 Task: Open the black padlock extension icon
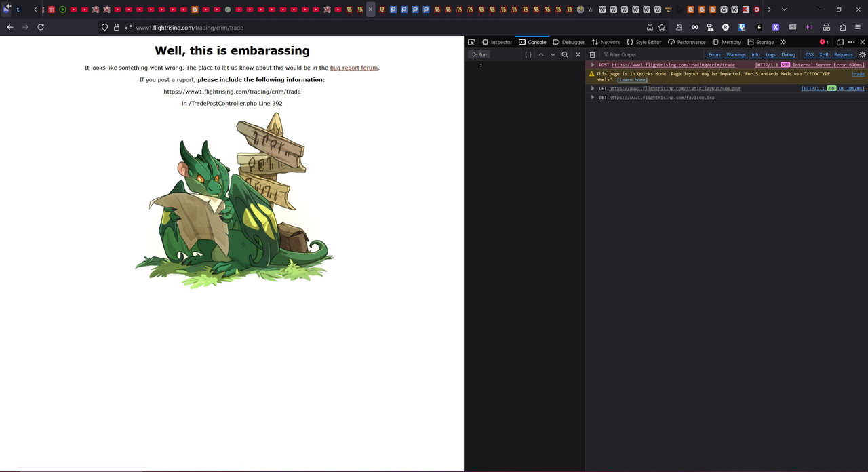(x=759, y=27)
